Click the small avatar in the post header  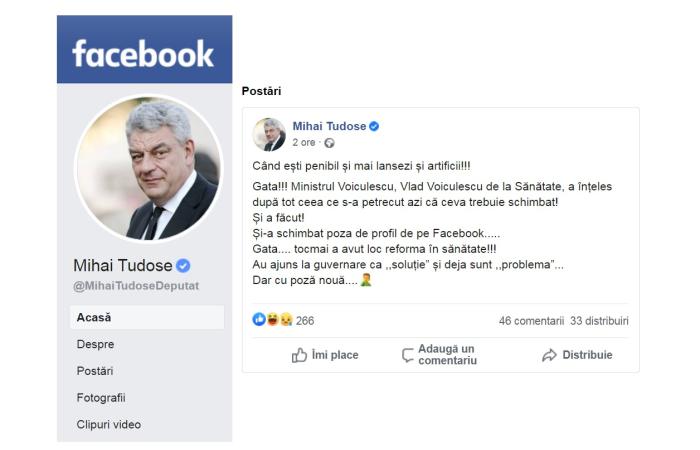[269, 134]
